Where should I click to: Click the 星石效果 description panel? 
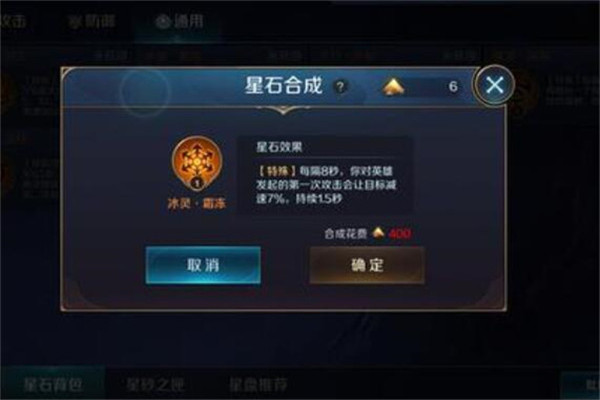[325, 175]
